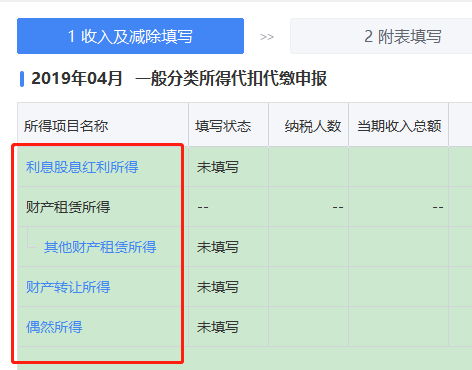Image resolution: width=472 pixels, height=370 pixels.
Task: Click 未填写 status in 其他财产租赁所得 row
Action: pos(218,247)
